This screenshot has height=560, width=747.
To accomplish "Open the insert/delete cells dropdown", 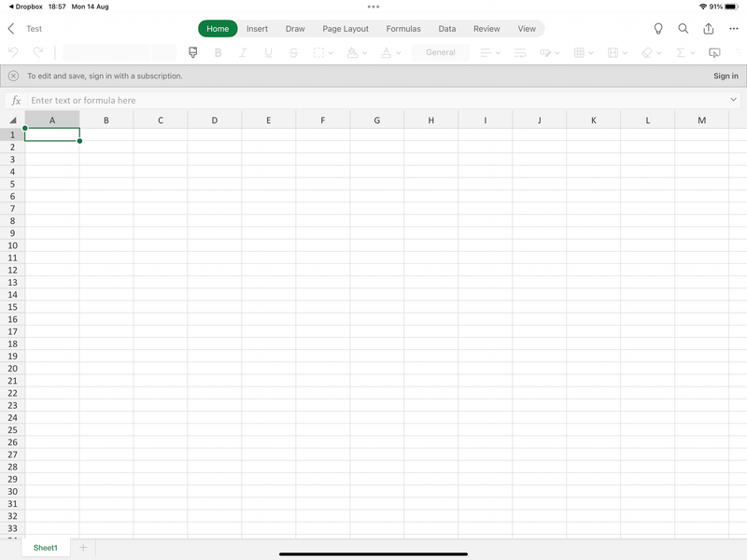I will tap(584, 53).
